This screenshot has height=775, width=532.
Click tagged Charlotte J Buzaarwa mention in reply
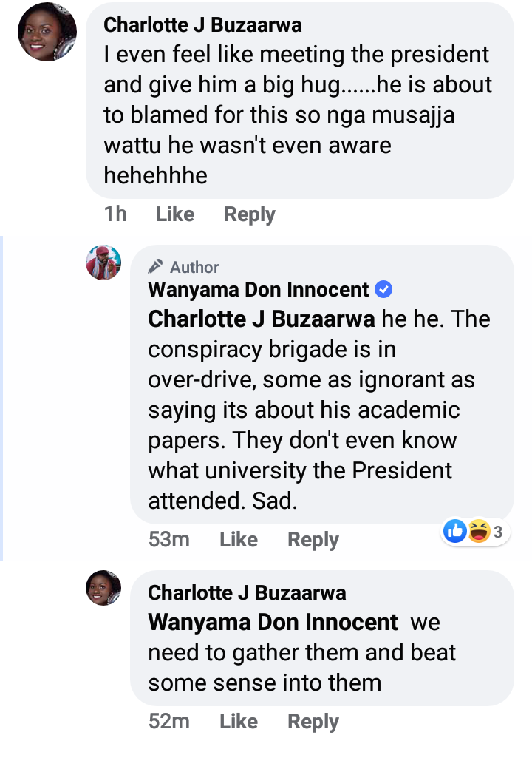click(262, 319)
